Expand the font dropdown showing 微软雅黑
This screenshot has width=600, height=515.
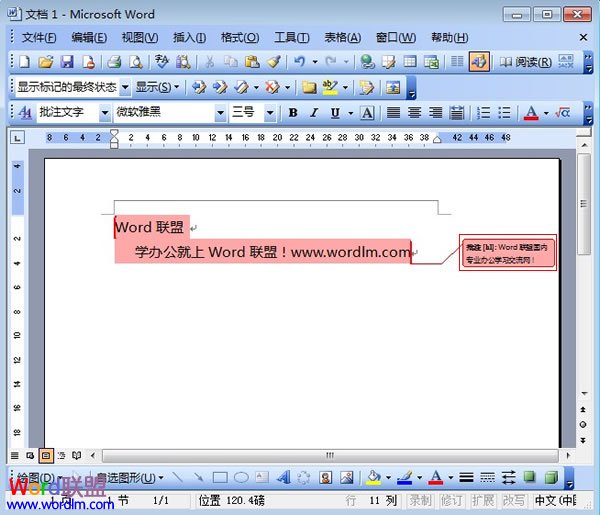point(220,113)
